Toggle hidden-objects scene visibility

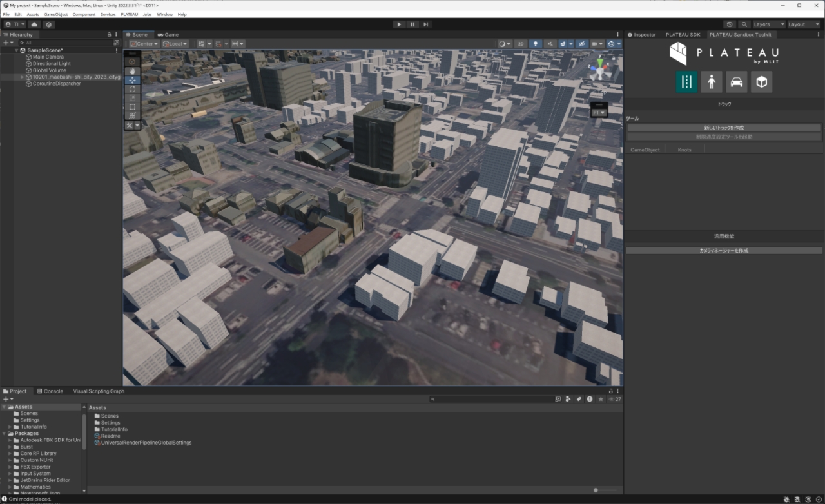tap(581, 44)
